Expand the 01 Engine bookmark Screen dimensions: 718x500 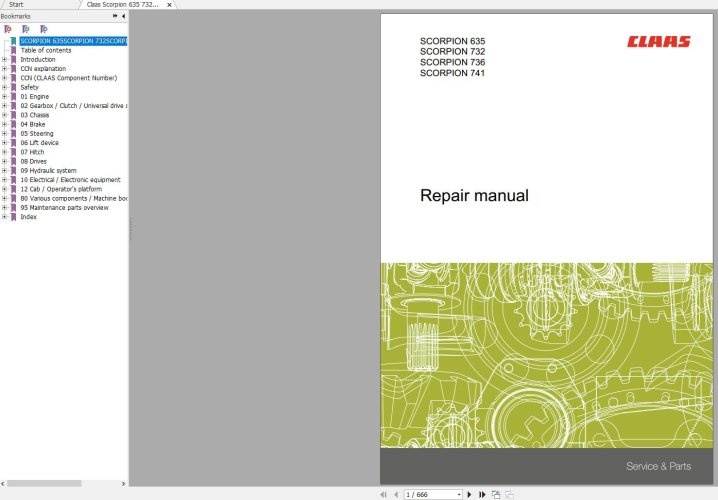[x=4, y=97]
